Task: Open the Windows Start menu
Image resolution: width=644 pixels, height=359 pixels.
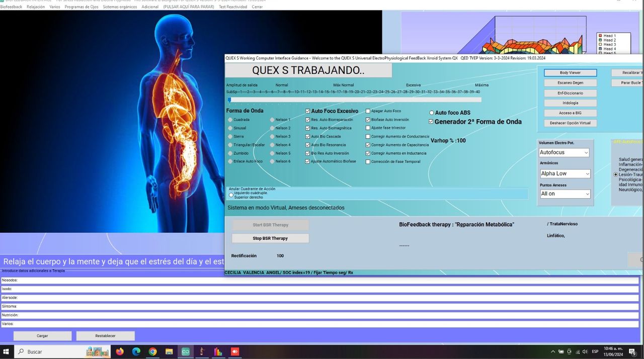Action: (7, 351)
